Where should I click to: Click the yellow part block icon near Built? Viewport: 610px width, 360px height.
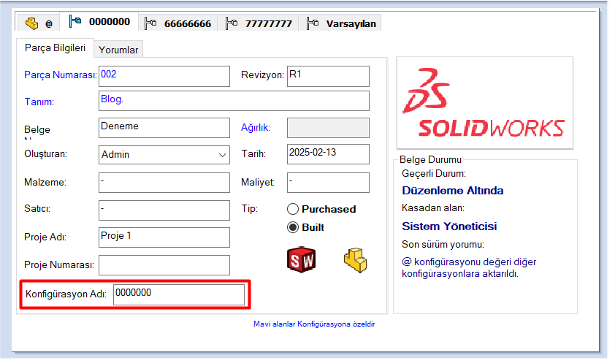[355, 260]
